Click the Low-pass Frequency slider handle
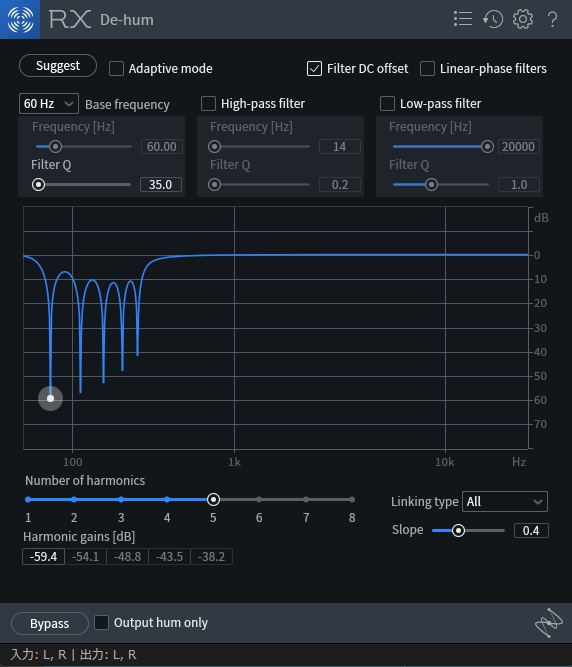Screen dimensions: 572x667 pos(487,147)
